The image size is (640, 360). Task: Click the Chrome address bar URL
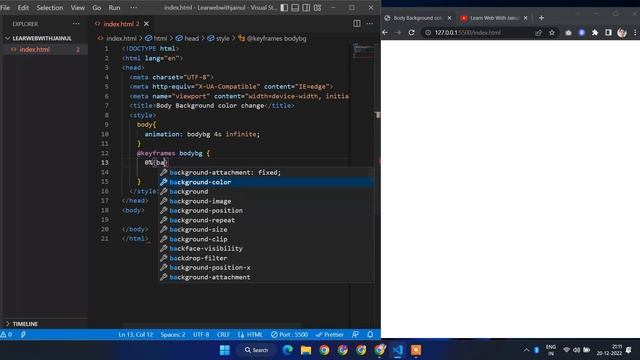(x=467, y=33)
